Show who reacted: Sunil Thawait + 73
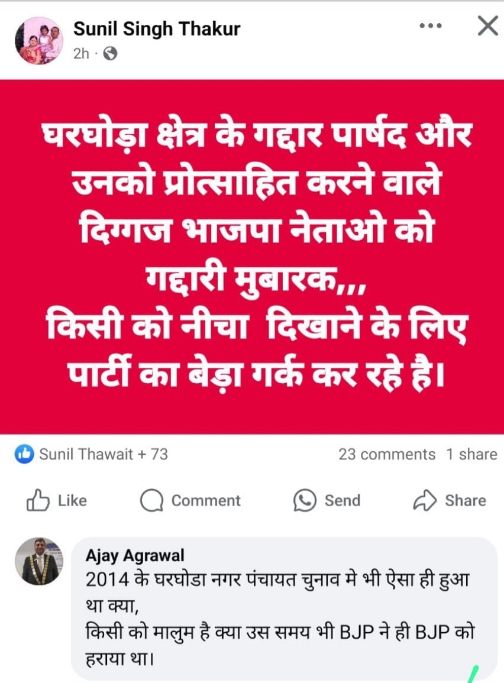 click(x=104, y=454)
